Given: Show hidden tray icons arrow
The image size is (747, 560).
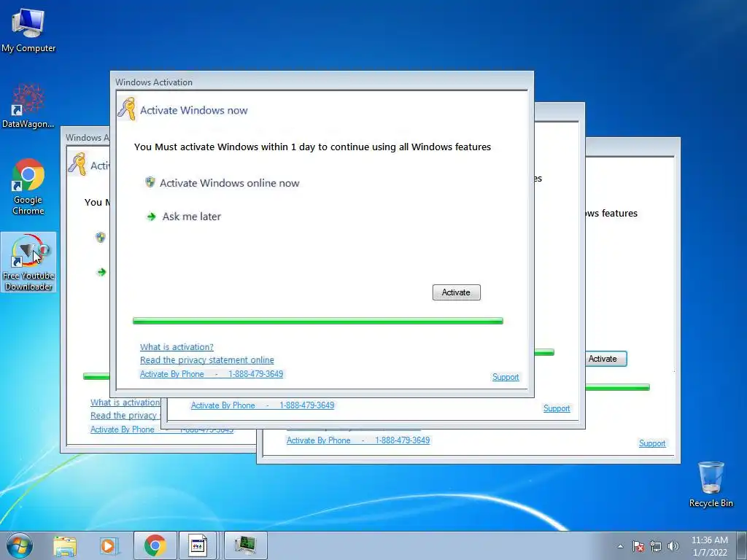Looking at the screenshot, I should pyautogui.click(x=620, y=546).
